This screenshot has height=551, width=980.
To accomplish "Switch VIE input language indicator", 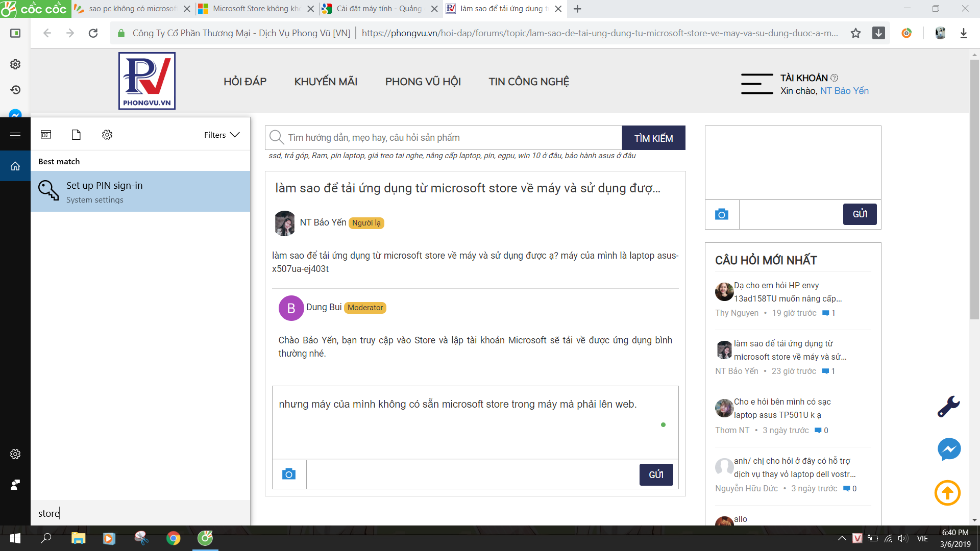I will click(922, 538).
